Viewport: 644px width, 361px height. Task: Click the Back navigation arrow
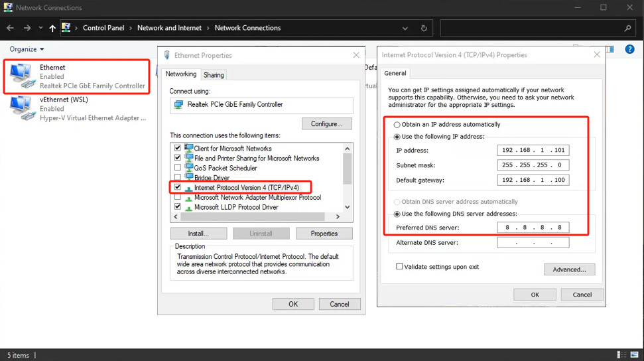point(10,28)
